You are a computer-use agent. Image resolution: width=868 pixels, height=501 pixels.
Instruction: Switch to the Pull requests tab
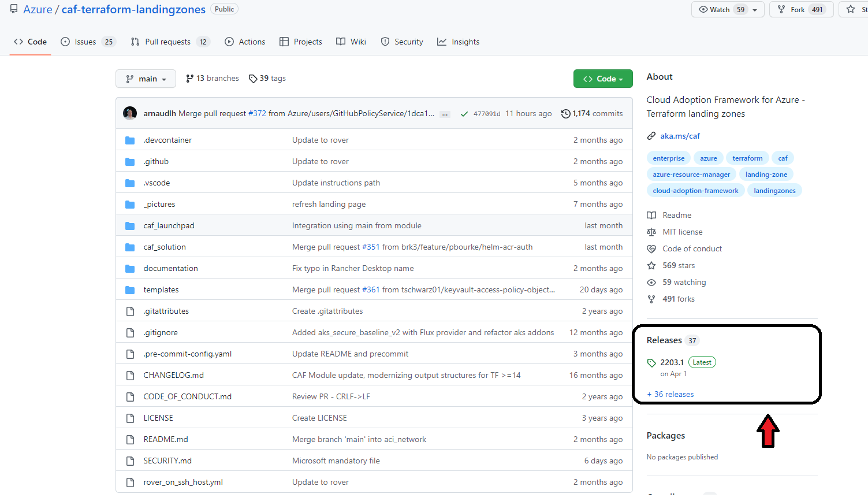167,42
